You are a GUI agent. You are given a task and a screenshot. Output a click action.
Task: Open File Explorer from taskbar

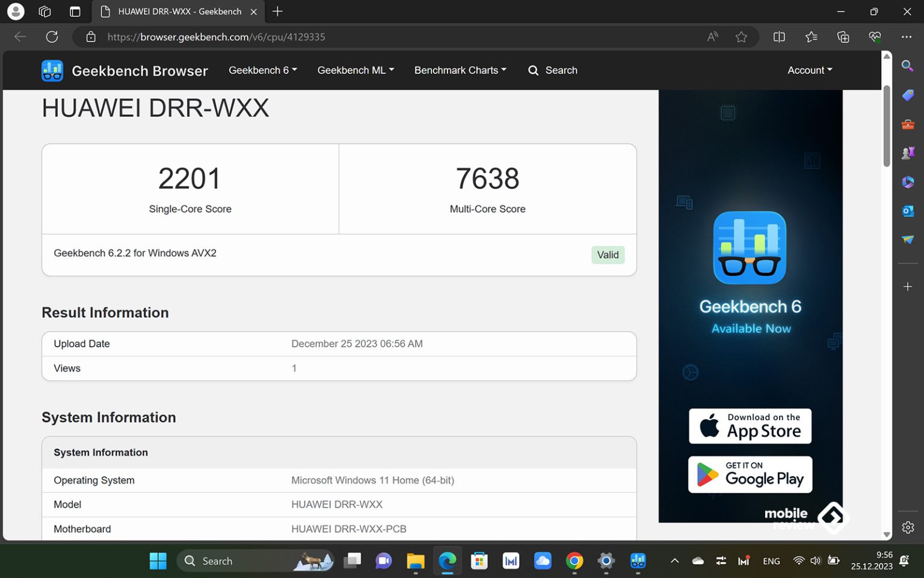(415, 561)
